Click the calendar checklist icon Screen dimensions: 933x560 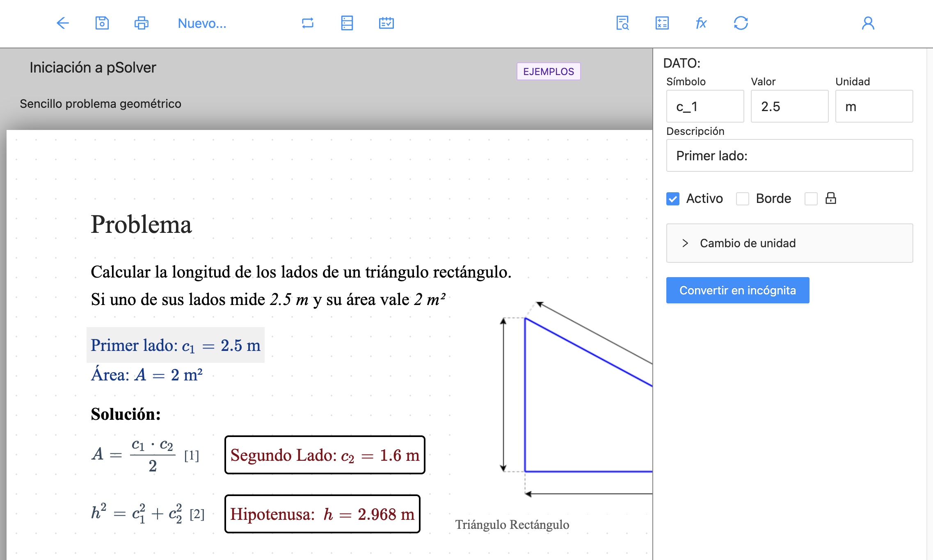point(386,23)
